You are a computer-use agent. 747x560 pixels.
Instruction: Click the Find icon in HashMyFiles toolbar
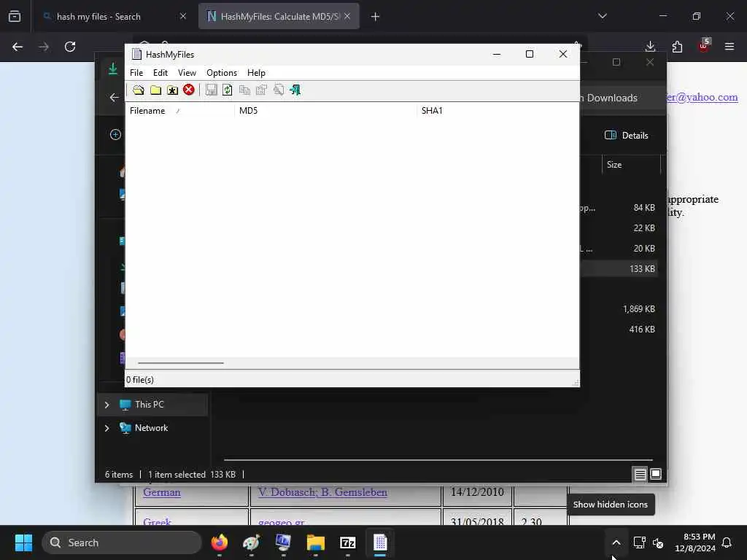(279, 90)
